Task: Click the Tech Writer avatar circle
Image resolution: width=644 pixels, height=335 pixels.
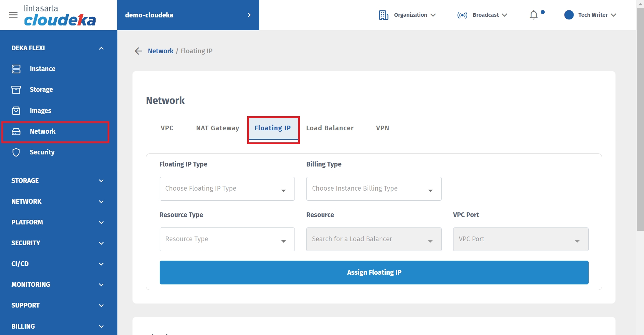Action: coord(569,15)
